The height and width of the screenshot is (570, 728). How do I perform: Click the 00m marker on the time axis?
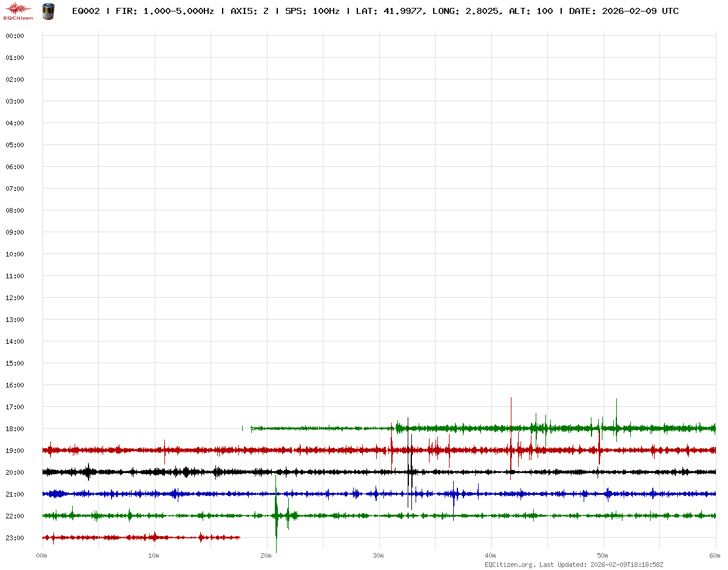coord(42,555)
